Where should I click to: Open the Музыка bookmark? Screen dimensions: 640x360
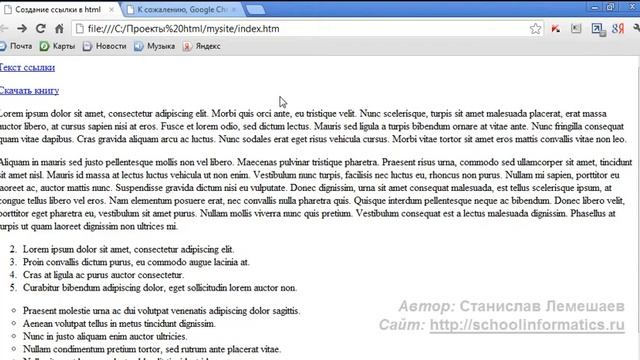tap(155, 46)
